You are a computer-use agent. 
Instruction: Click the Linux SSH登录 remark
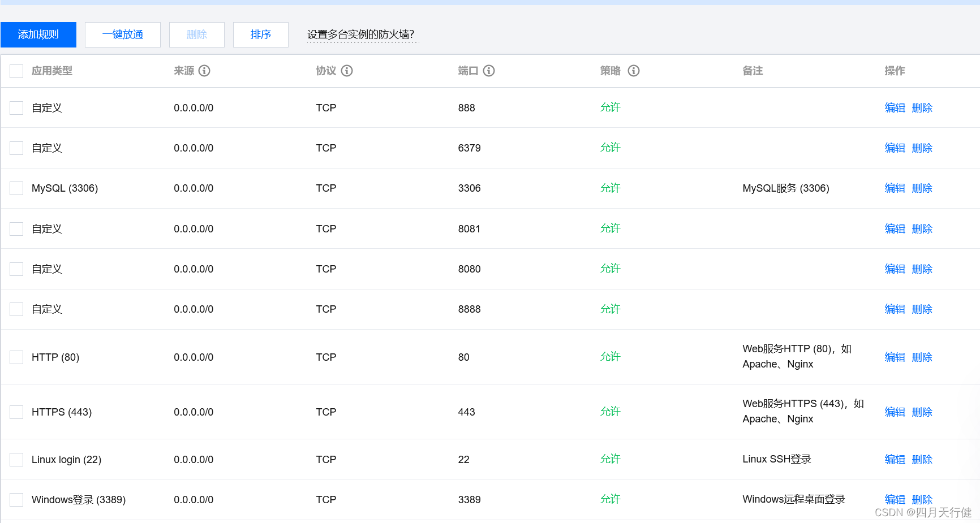[x=777, y=459]
